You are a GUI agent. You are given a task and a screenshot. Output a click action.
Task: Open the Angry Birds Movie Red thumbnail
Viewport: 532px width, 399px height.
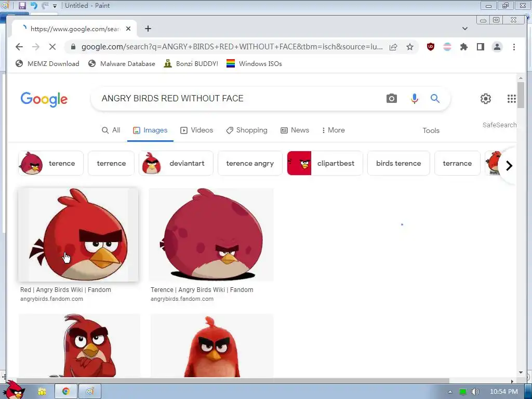(x=212, y=345)
